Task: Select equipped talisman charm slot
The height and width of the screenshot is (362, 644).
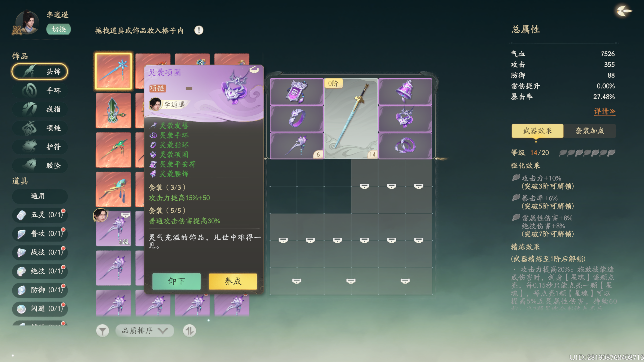Action: tap(297, 92)
